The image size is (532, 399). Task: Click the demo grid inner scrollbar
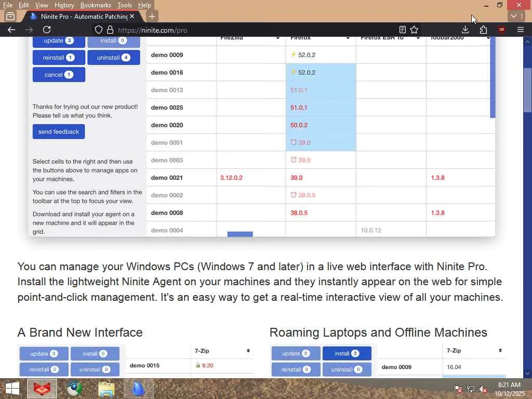point(493,77)
